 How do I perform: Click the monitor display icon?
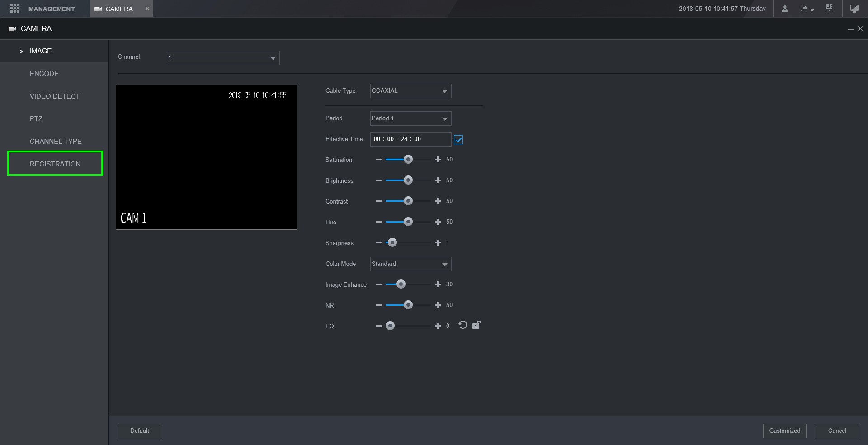pos(854,9)
